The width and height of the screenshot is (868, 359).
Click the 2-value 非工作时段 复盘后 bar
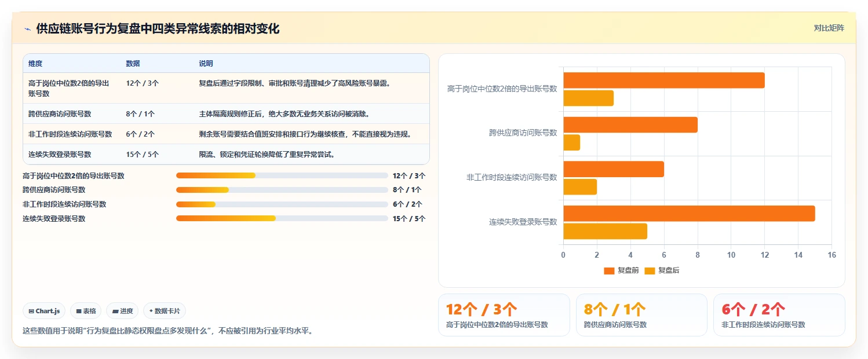[580, 187]
